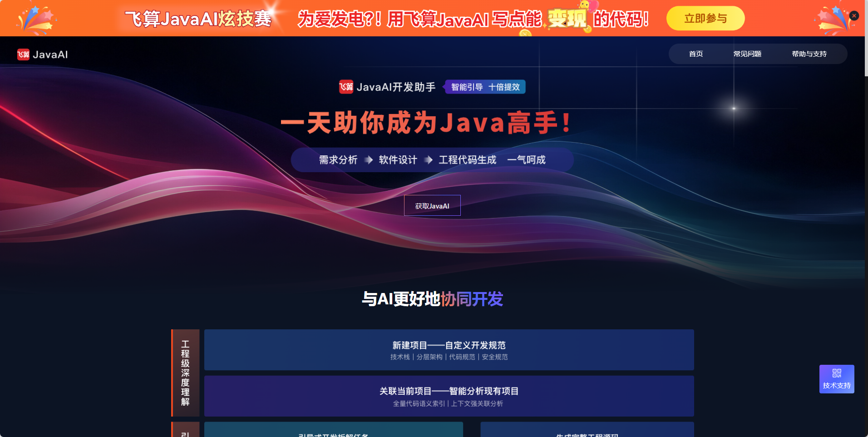Click the 智能引导 十倍提效 badge
The width and height of the screenshot is (868, 437).
(x=485, y=87)
